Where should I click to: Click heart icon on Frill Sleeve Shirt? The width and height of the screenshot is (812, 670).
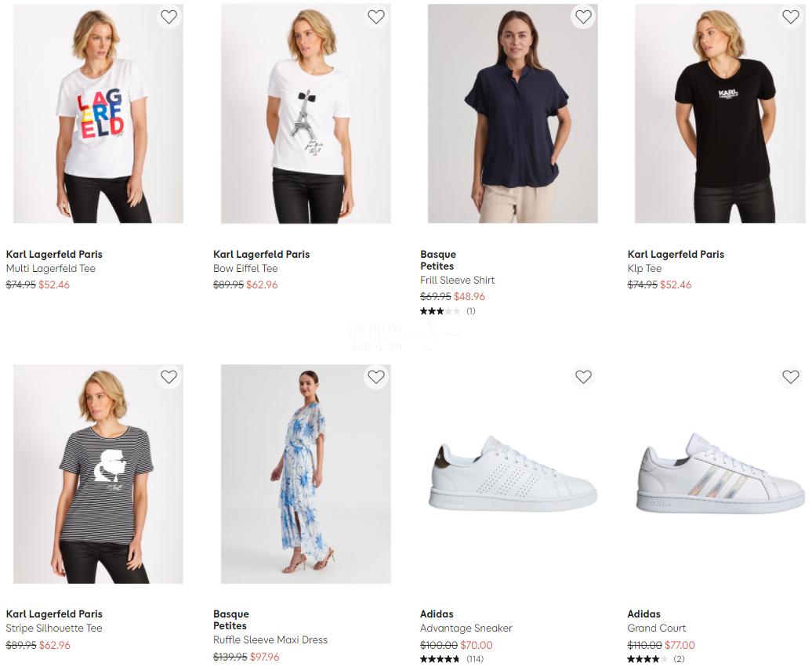(x=583, y=17)
